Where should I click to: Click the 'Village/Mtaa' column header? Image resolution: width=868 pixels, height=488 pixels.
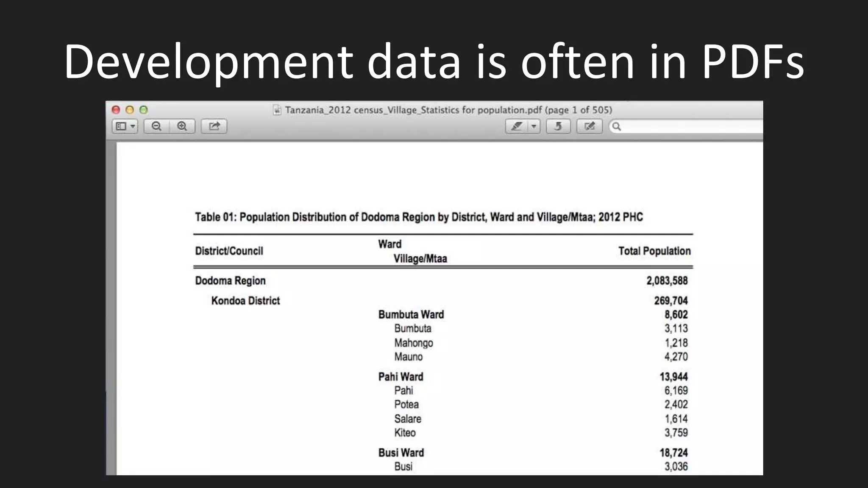(420, 258)
